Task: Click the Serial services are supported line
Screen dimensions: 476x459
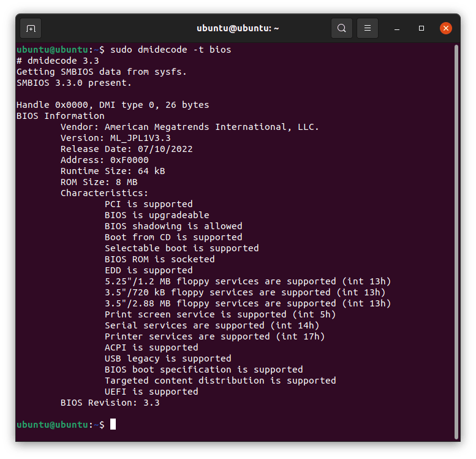Action: (x=212, y=325)
